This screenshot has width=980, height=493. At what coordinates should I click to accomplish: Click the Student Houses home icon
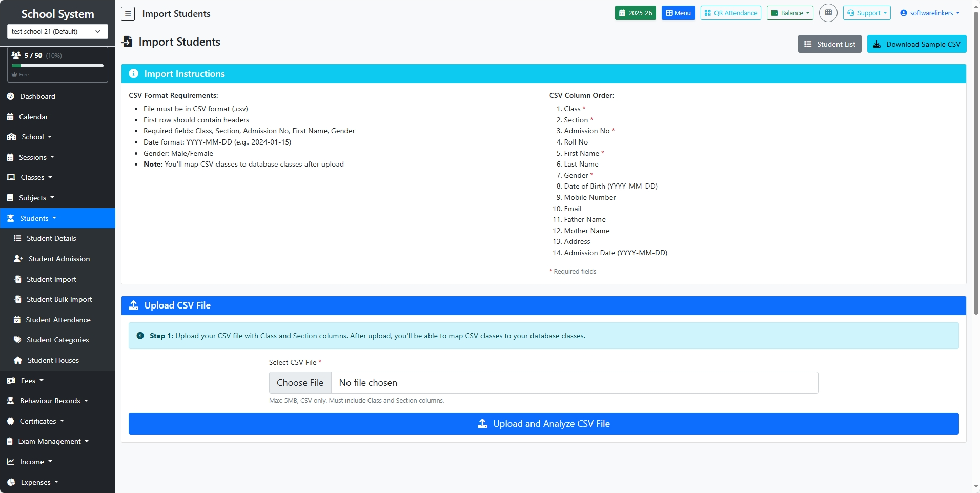click(x=18, y=360)
